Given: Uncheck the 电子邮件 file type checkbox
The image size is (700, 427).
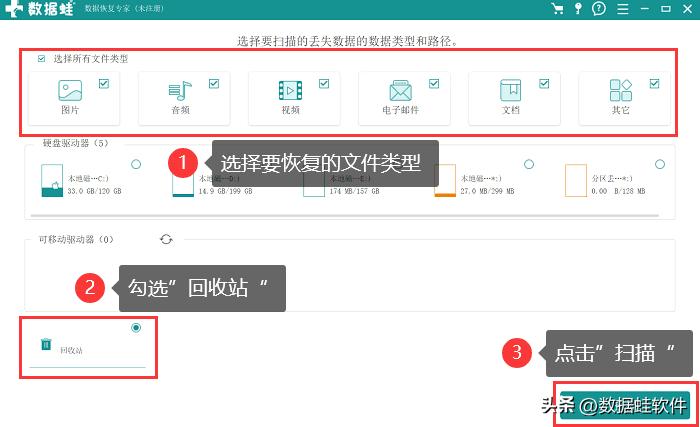Looking at the screenshot, I should (x=434, y=84).
